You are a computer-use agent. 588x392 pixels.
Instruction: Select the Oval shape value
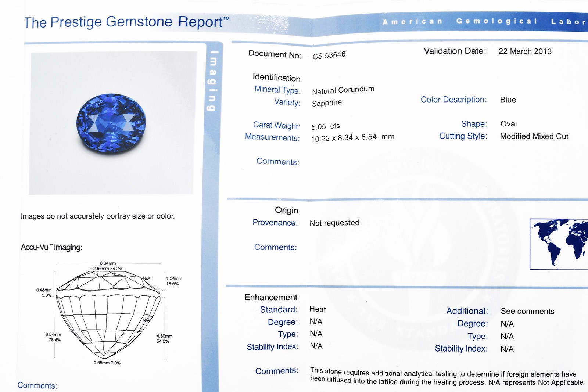tap(508, 124)
